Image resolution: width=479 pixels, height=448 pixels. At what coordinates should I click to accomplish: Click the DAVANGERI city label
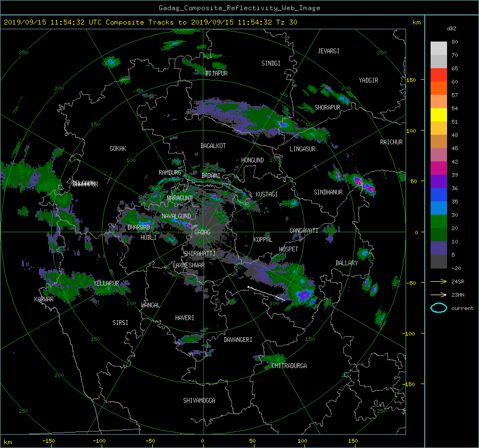tap(238, 340)
